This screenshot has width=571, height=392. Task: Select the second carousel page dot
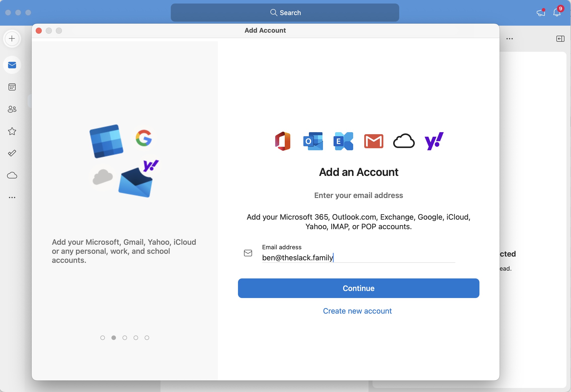114,338
